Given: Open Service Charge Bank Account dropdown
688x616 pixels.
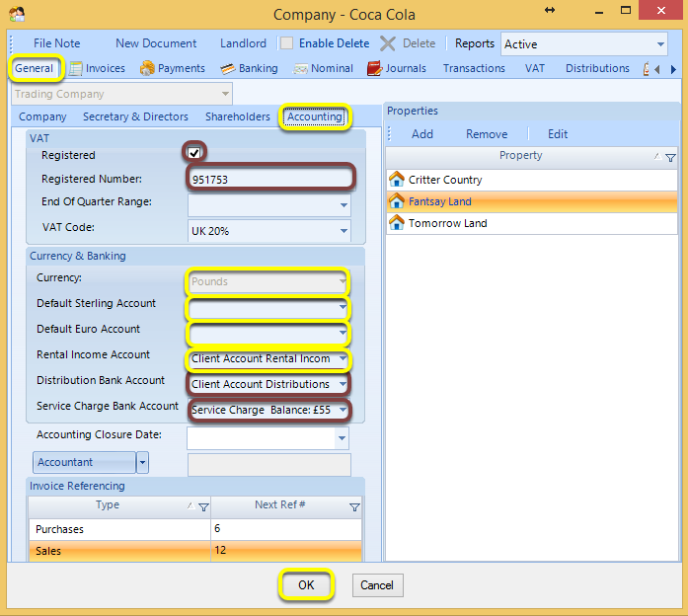Looking at the screenshot, I should (343, 410).
